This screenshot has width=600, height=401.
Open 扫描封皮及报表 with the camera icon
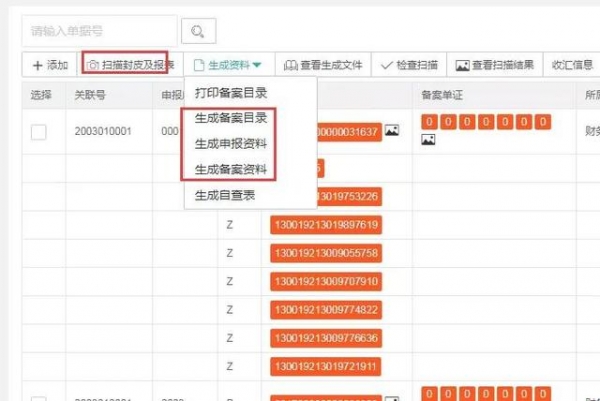click(130, 65)
